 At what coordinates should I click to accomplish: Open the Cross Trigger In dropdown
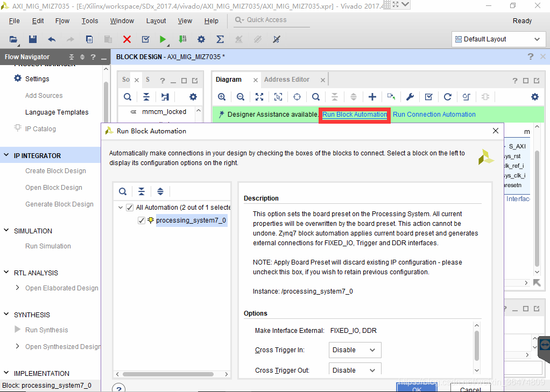[355, 350]
